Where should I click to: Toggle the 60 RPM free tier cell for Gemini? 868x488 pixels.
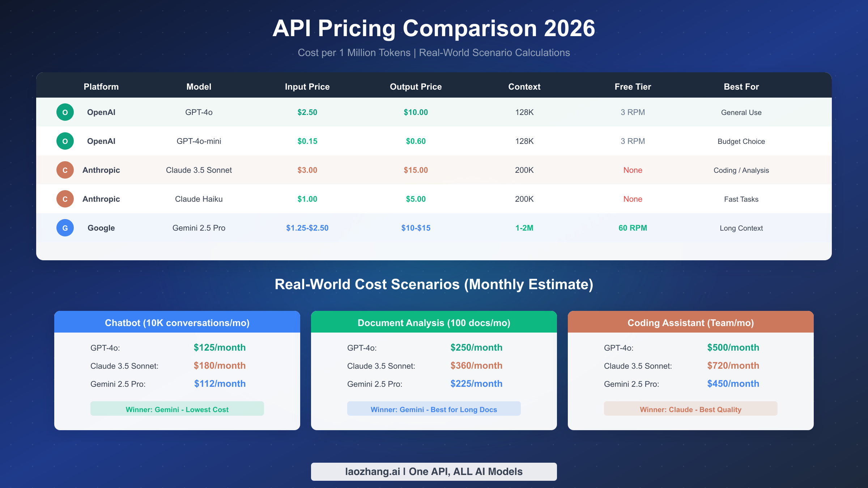coord(633,228)
